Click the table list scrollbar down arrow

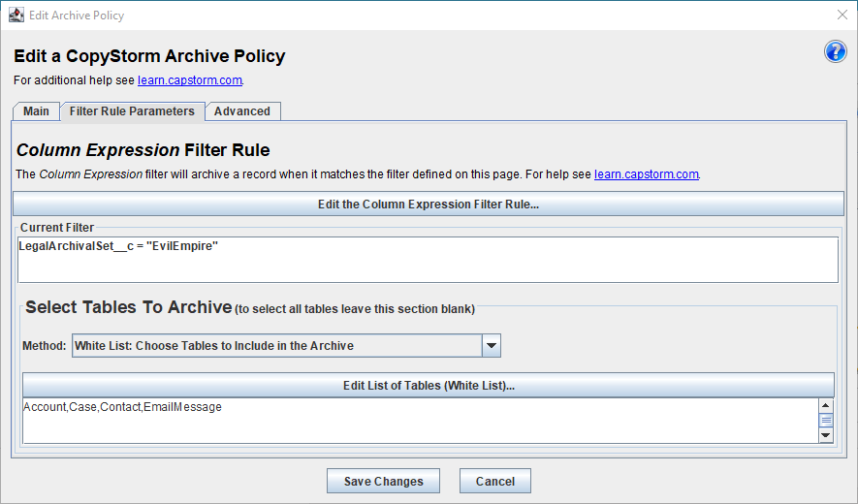(826, 435)
